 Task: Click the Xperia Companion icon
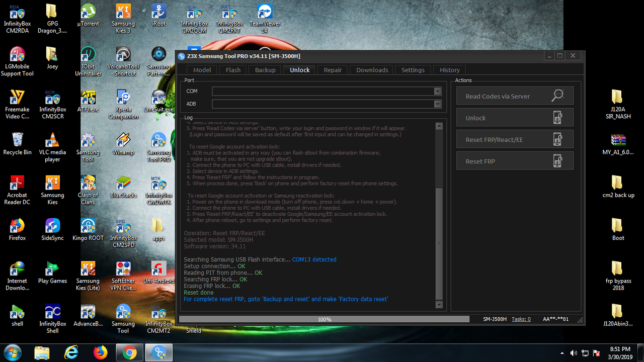click(123, 105)
